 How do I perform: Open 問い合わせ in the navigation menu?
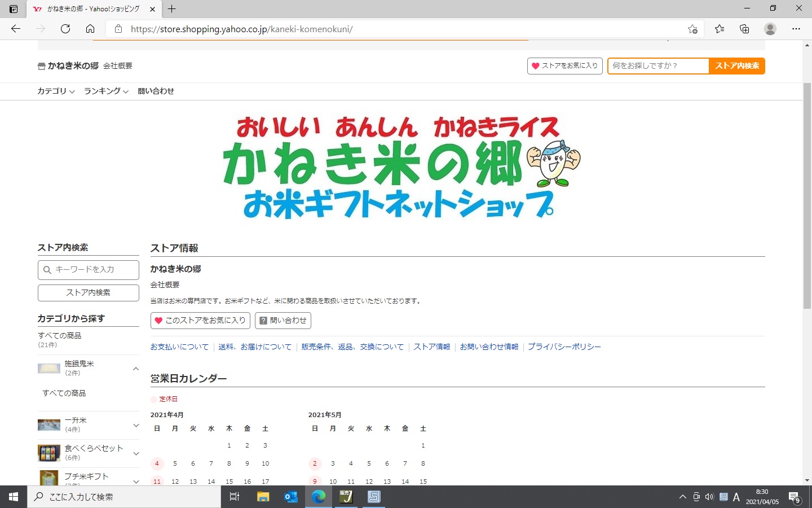(x=156, y=91)
